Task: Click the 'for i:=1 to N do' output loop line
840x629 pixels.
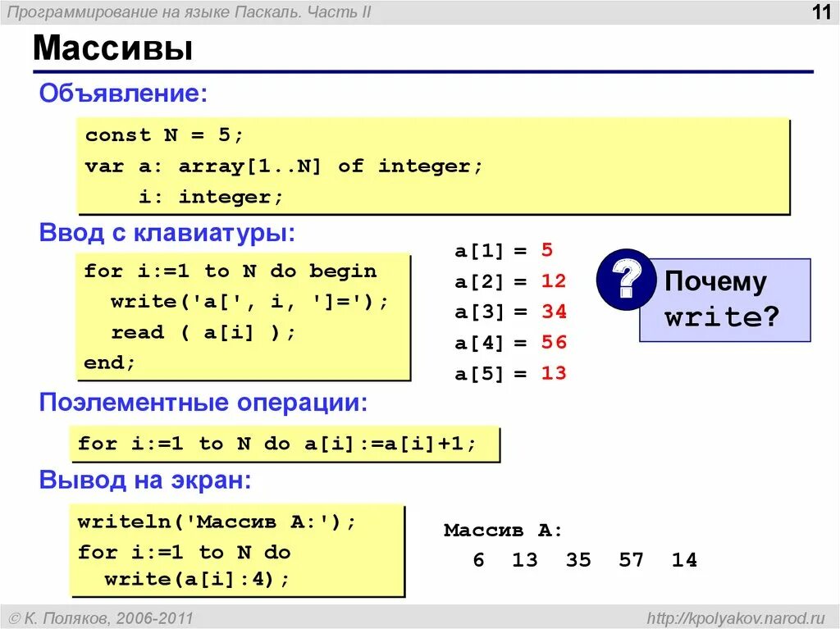Action: (x=185, y=552)
